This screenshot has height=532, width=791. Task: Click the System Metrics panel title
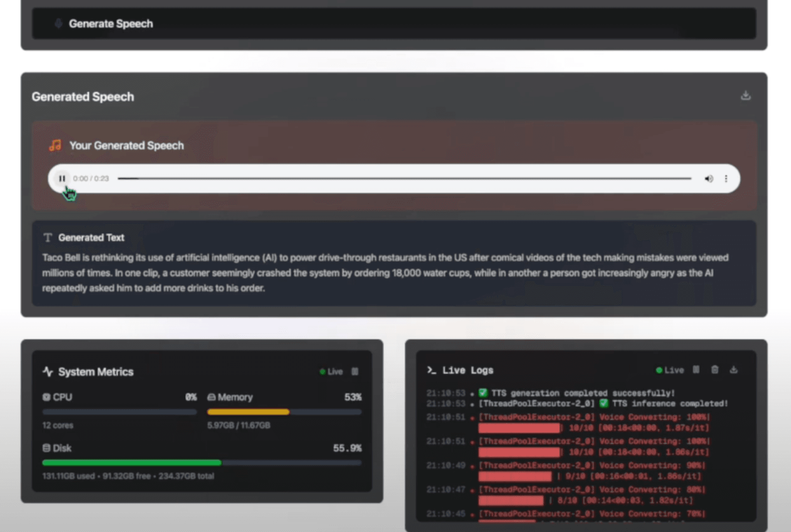pyautogui.click(x=96, y=372)
